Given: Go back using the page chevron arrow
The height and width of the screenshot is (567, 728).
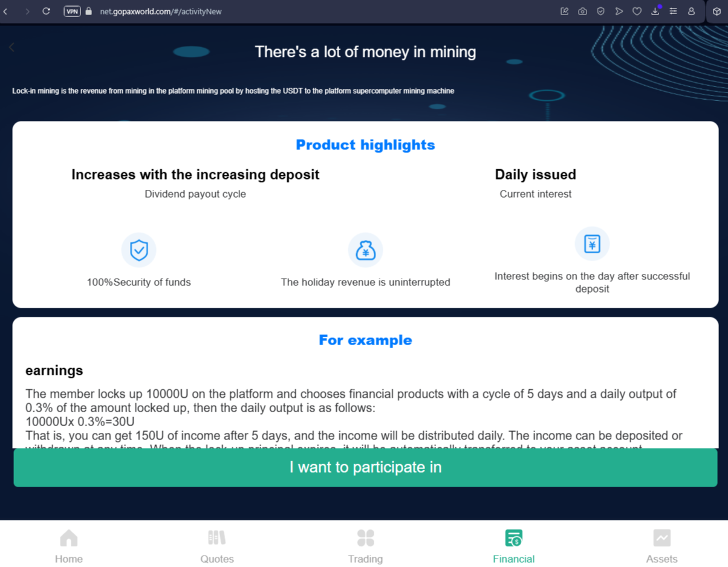Looking at the screenshot, I should pyautogui.click(x=11, y=47).
